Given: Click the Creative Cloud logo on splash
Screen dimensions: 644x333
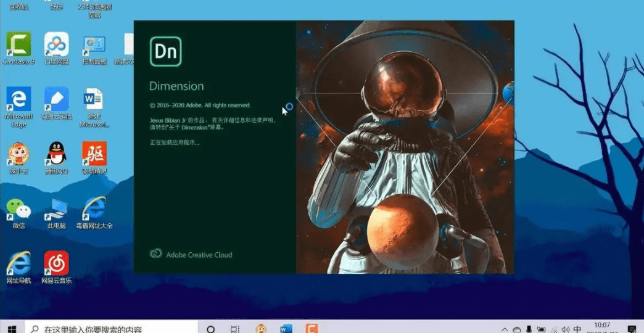Looking at the screenshot, I should (156, 253).
